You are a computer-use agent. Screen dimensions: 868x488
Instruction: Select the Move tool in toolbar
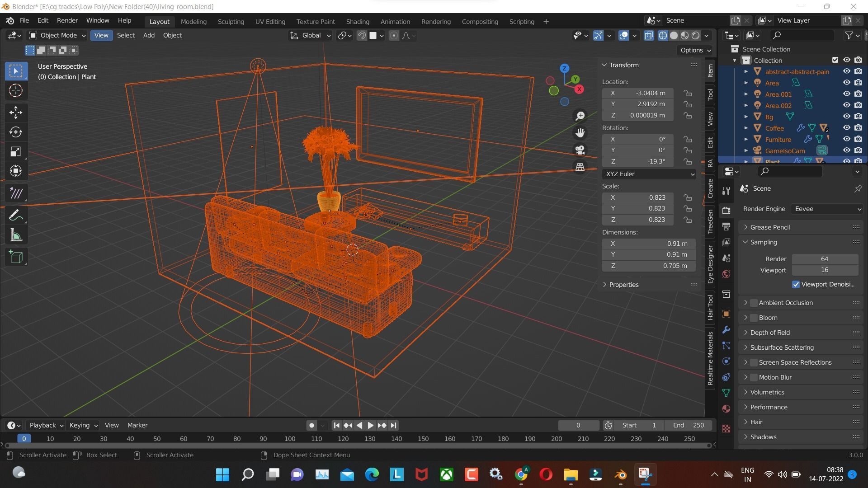click(16, 112)
